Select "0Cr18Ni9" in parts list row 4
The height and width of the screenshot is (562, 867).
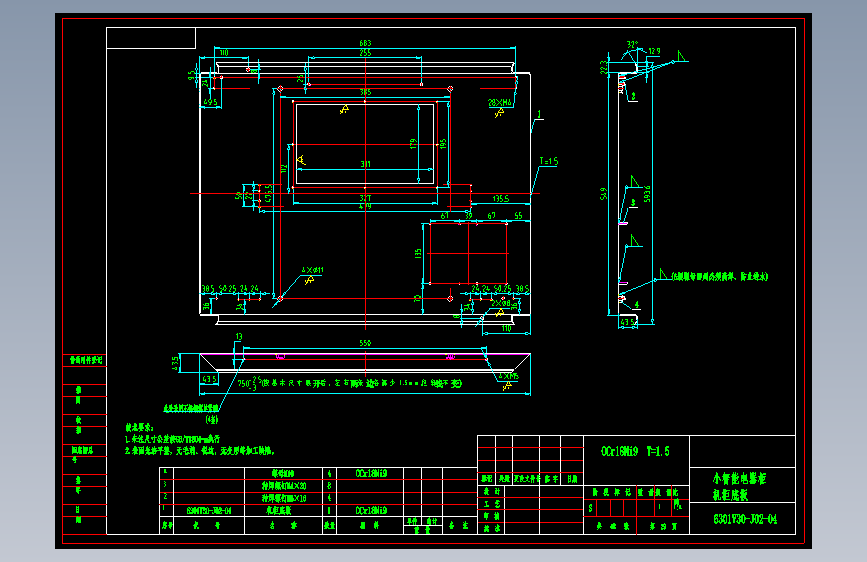(x=370, y=473)
